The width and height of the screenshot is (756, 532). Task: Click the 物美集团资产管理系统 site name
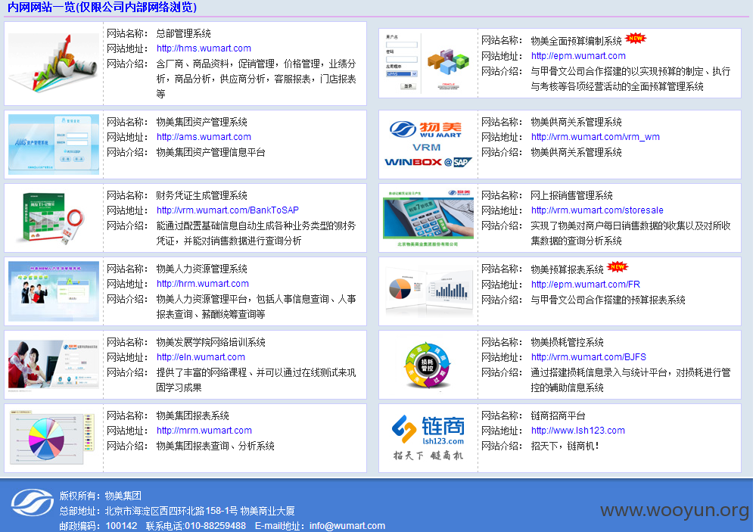point(201,122)
